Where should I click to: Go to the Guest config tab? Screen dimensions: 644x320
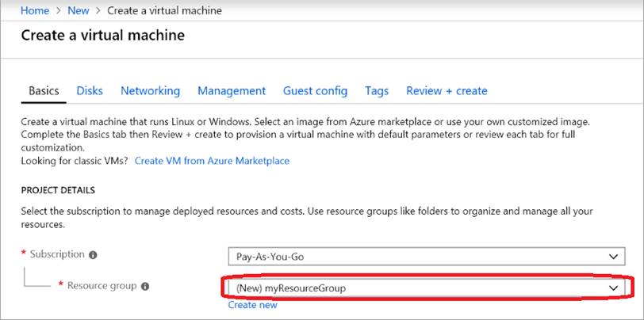coord(315,91)
